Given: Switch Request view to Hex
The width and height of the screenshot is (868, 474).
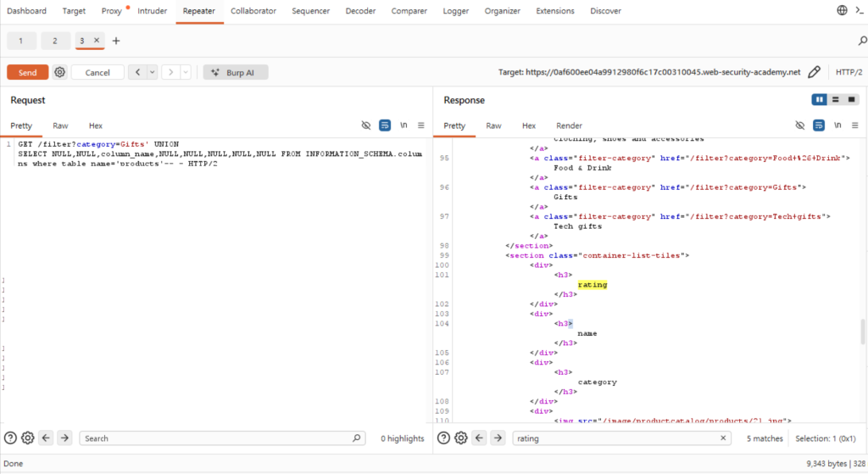Looking at the screenshot, I should [96, 125].
